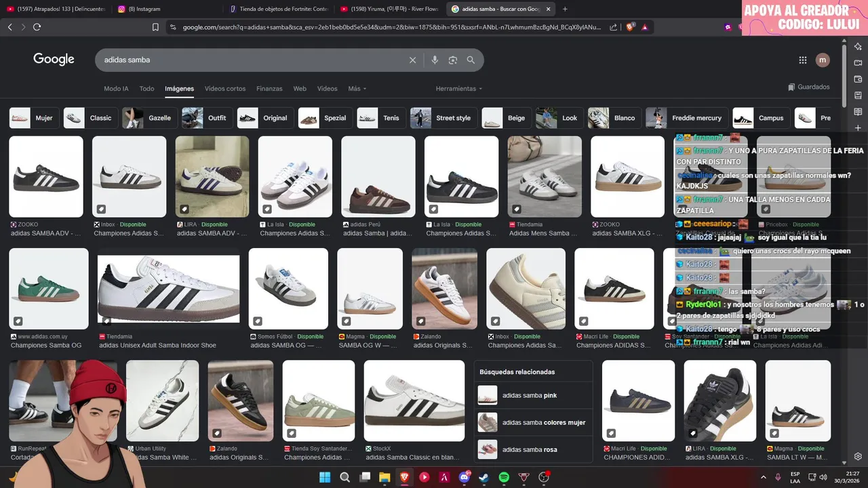Open the StockX 'Samba Classic' image
Image resolution: width=868 pixels, height=488 pixels.
pyautogui.click(x=414, y=401)
